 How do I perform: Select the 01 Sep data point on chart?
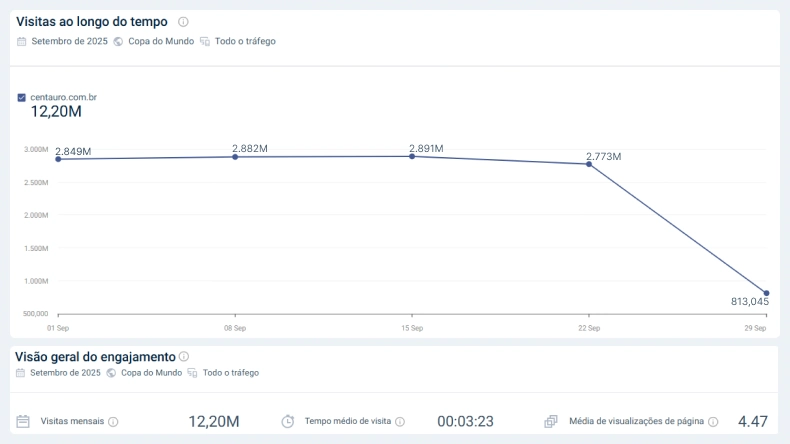(x=58, y=159)
